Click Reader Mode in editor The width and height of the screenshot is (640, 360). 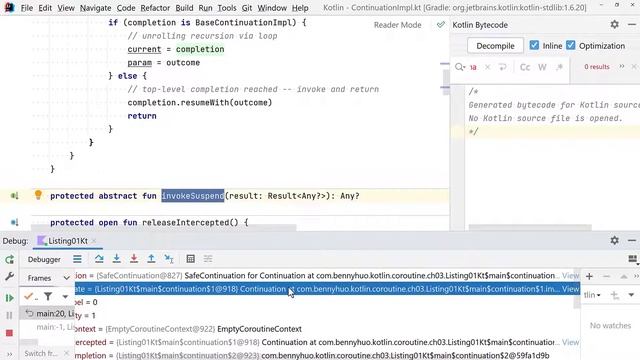point(398,25)
